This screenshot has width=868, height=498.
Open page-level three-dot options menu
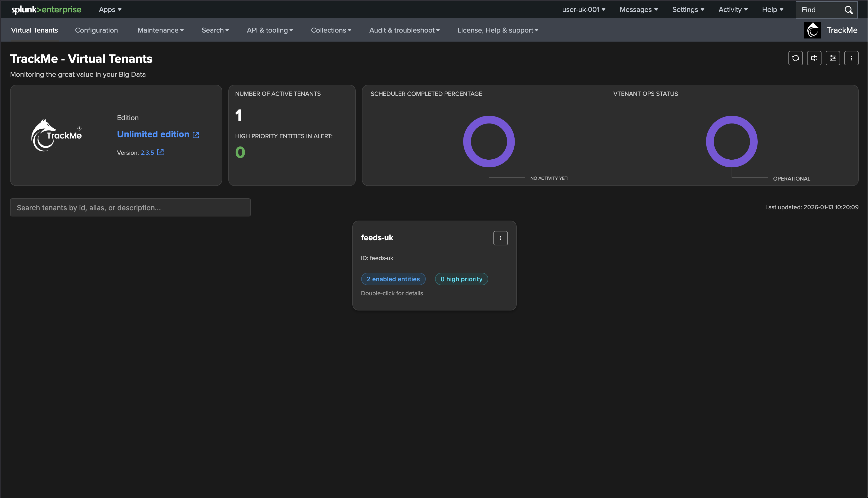coord(851,58)
